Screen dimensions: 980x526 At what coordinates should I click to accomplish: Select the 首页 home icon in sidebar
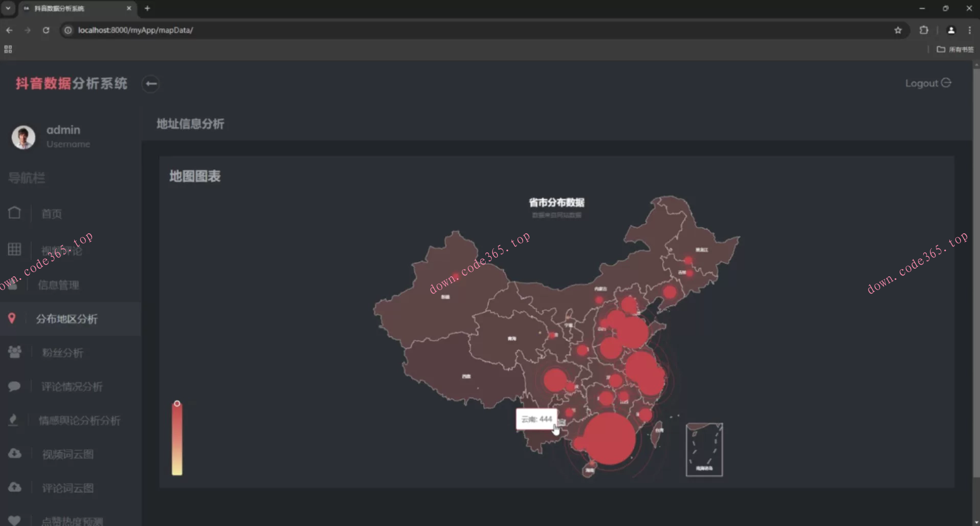pyautogui.click(x=14, y=213)
